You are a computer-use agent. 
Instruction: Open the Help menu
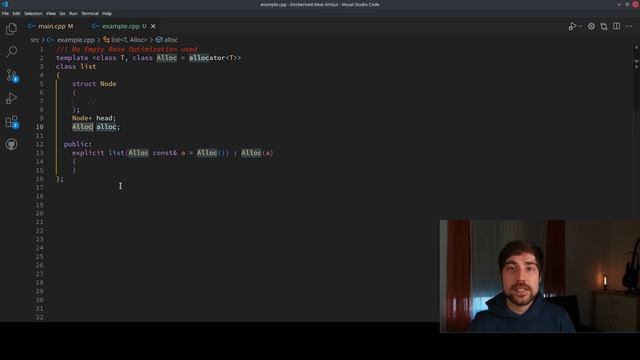(x=107, y=13)
